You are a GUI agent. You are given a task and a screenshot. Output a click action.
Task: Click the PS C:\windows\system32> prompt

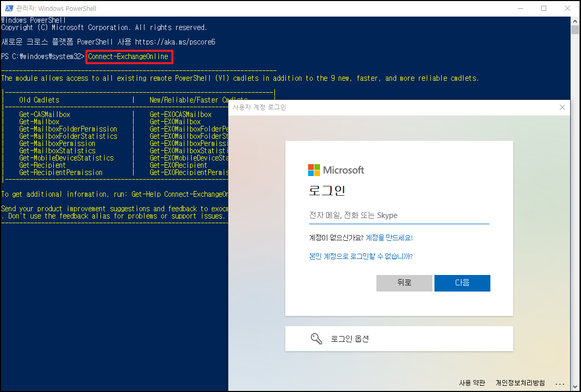point(42,56)
